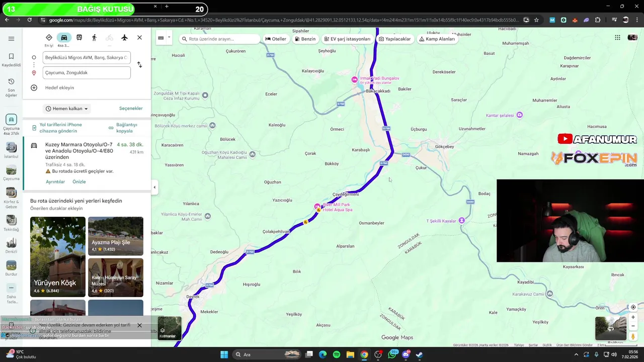Viewport: 644px width, 362px height.
Task: Select public transit travel mode
Action: click(79, 38)
